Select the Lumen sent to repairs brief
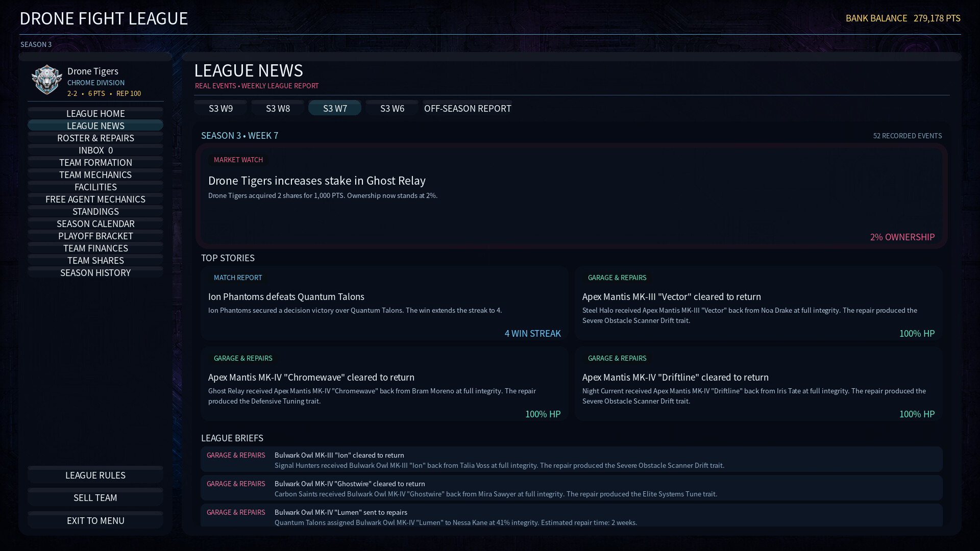 pyautogui.click(x=572, y=516)
